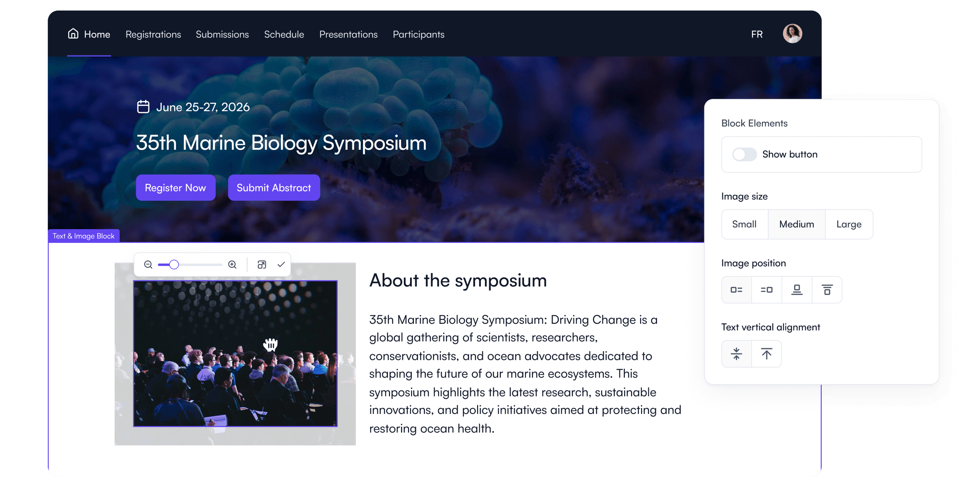Confirm the image crop with the checkmark
Viewport: 980px width, 488px height.
click(x=281, y=264)
